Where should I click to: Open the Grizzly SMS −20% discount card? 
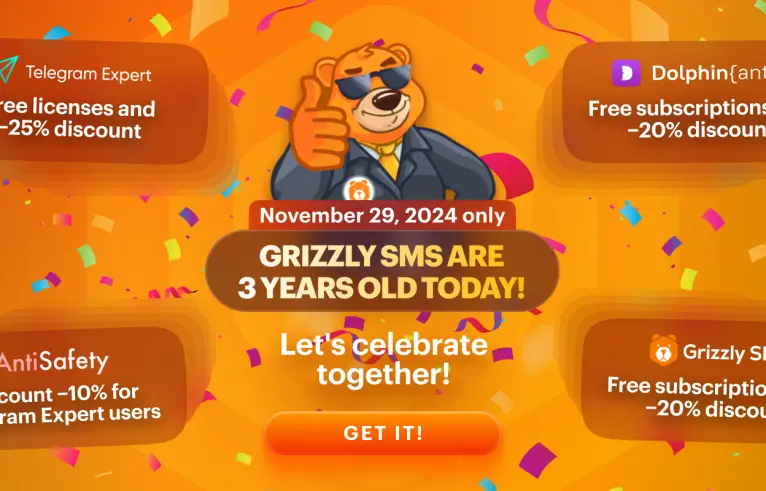point(673,380)
